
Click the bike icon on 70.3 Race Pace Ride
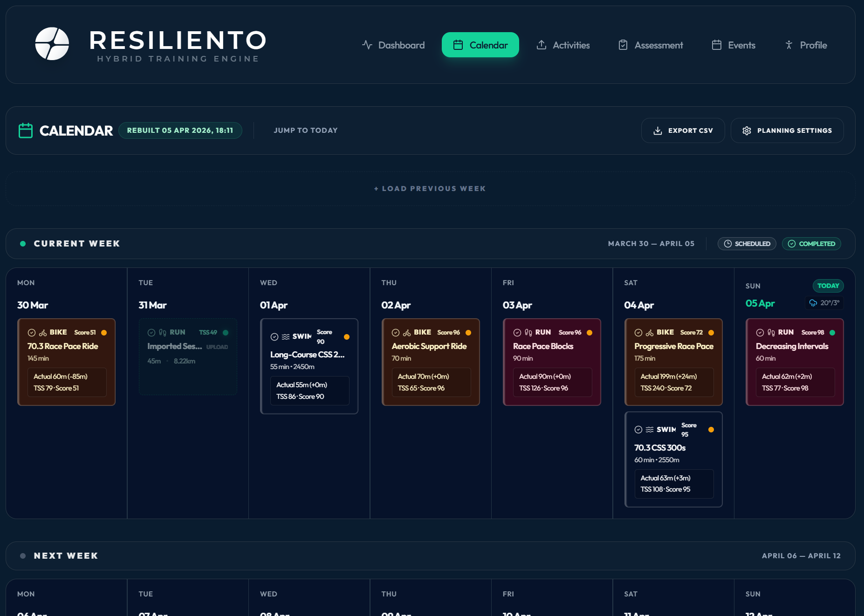click(x=43, y=333)
